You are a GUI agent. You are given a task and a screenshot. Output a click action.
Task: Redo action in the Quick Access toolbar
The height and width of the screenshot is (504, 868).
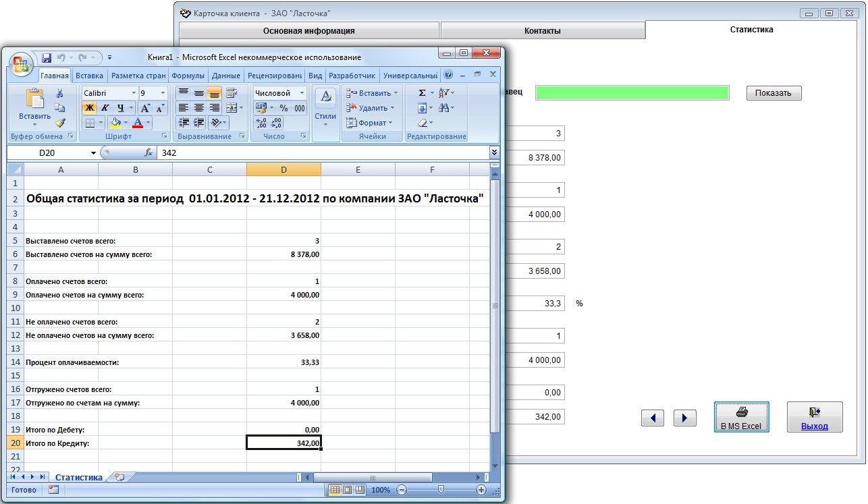(x=83, y=58)
